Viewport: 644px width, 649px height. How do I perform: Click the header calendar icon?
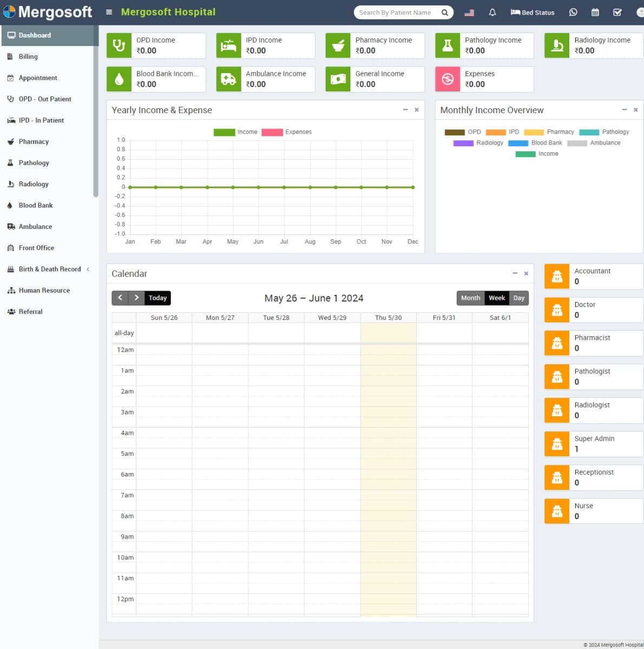tap(595, 12)
